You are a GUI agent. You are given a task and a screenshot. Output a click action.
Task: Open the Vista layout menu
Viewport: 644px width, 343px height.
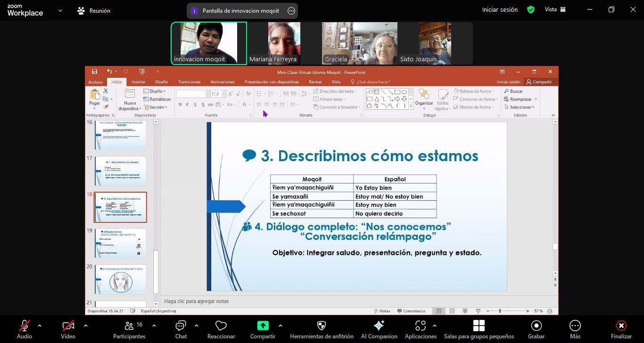(555, 9)
